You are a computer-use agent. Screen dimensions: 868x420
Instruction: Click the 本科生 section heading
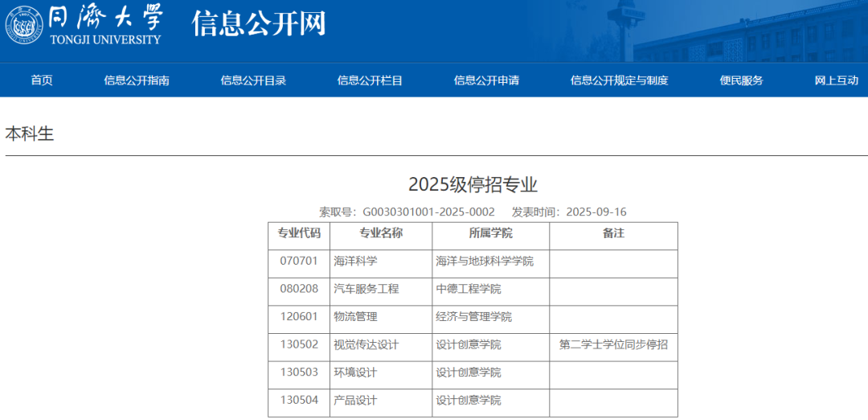tap(30, 134)
